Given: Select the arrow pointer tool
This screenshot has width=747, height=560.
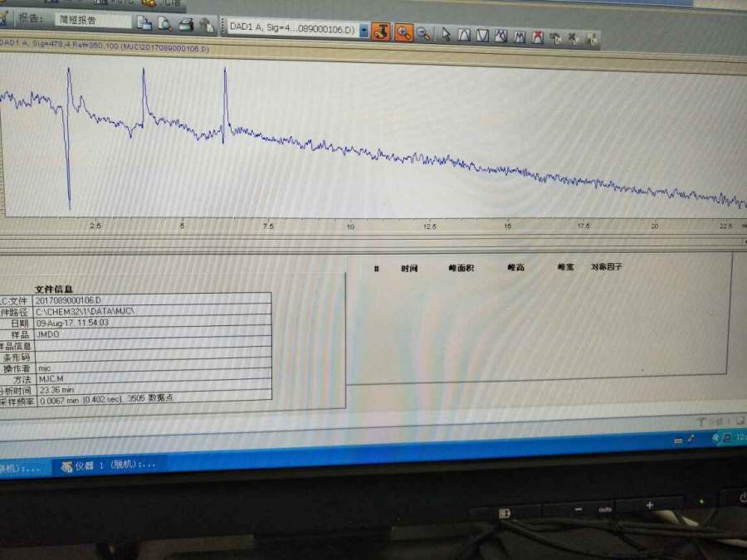Looking at the screenshot, I should [x=446, y=34].
